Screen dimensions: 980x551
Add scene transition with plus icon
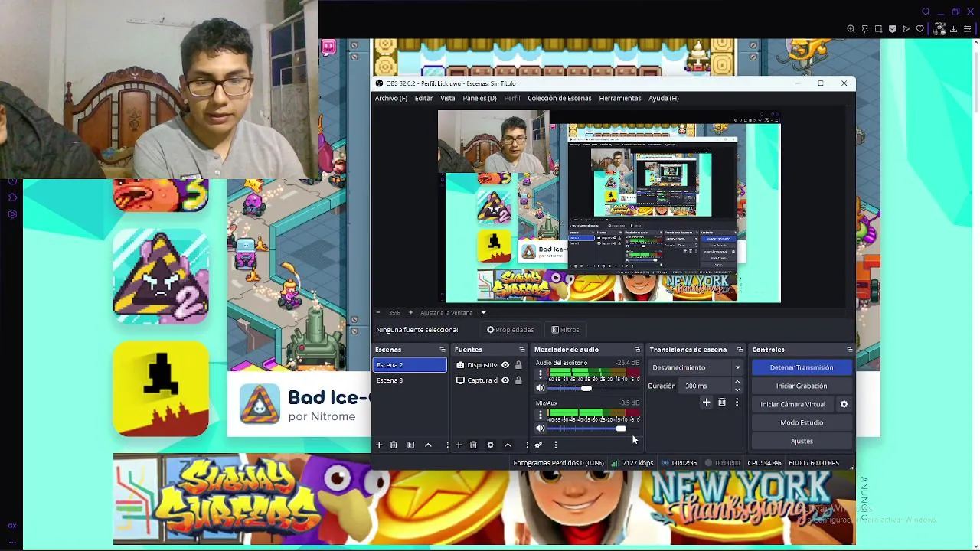click(x=706, y=403)
